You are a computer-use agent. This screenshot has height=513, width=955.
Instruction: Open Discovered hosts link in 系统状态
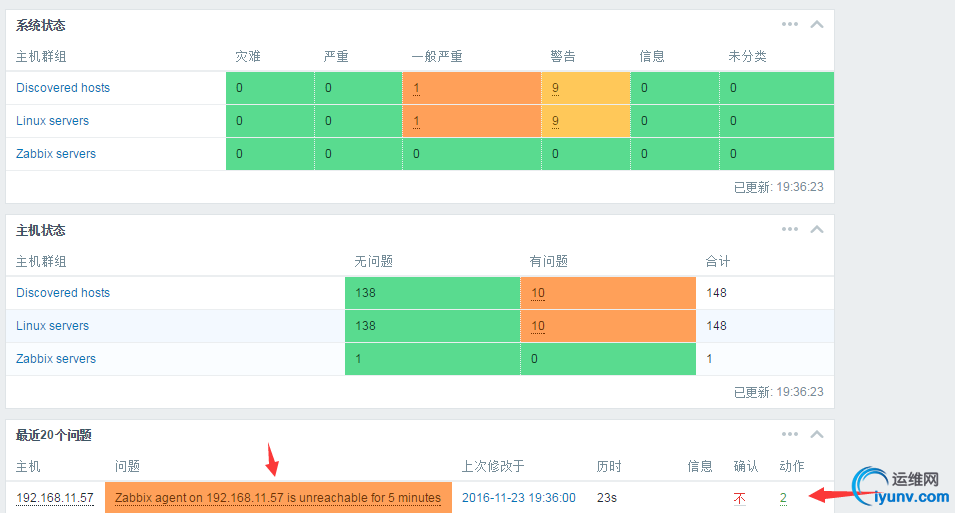pos(63,88)
